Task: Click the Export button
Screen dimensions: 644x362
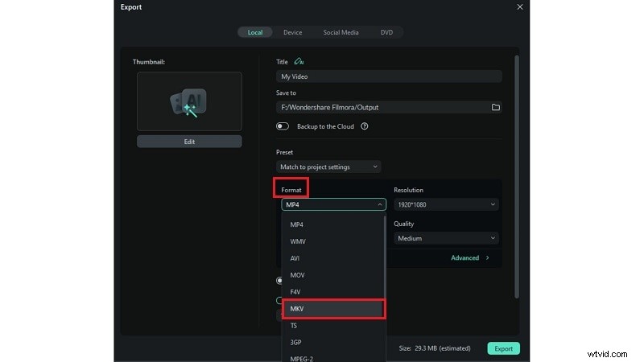Action: 503,348
